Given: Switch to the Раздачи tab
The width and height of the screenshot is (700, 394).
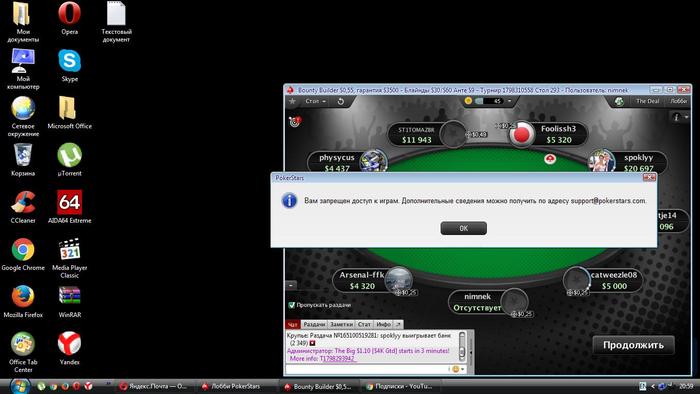Looking at the screenshot, I should point(314,324).
